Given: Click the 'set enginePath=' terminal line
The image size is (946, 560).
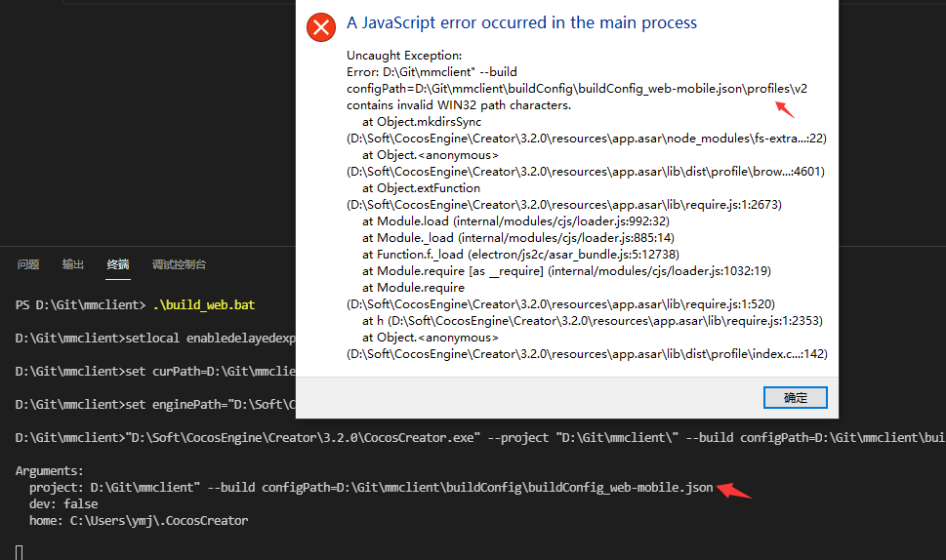Looking at the screenshot, I should [155, 405].
